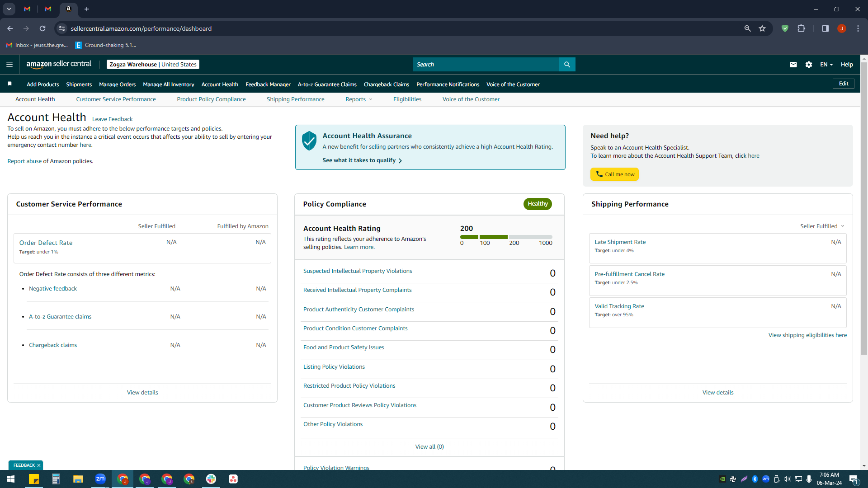The width and height of the screenshot is (868, 488).
Task: Bookmark this page with the star icon
Action: [762, 28]
